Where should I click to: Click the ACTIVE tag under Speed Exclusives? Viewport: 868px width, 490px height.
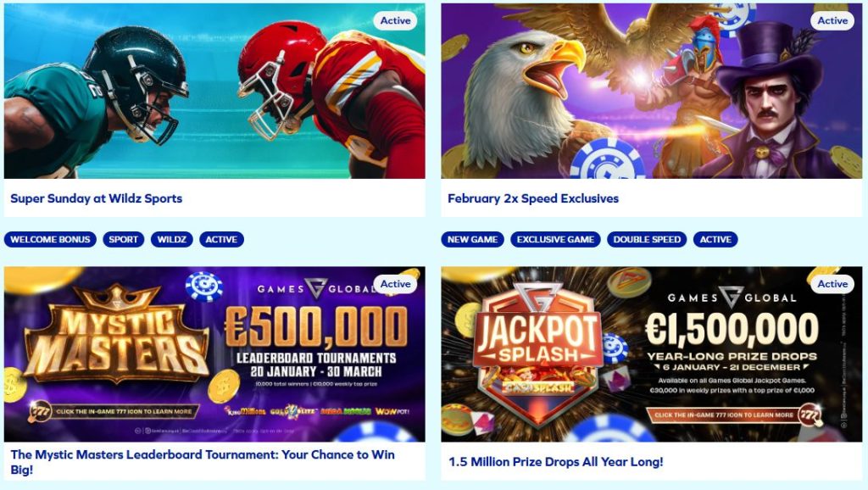coord(715,239)
